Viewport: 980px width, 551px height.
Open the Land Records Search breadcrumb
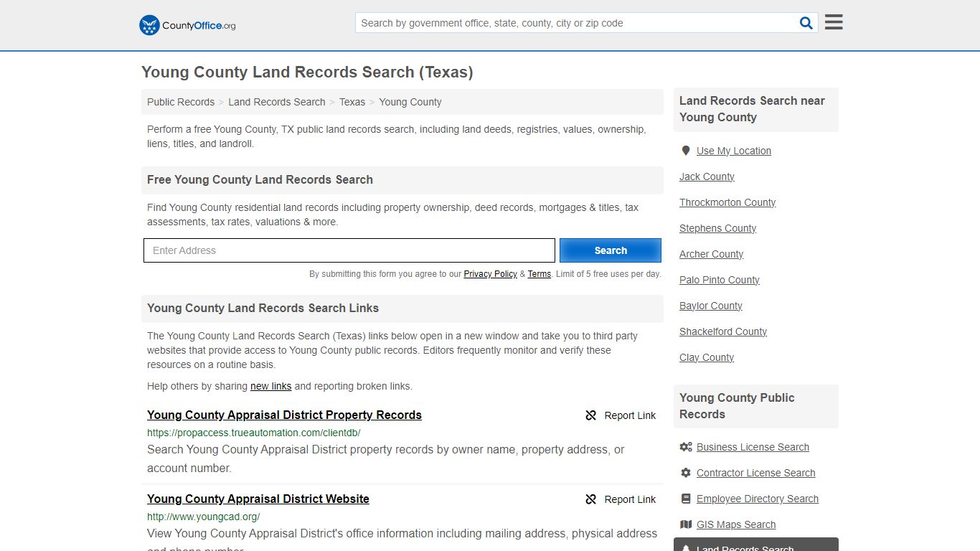point(277,102)
